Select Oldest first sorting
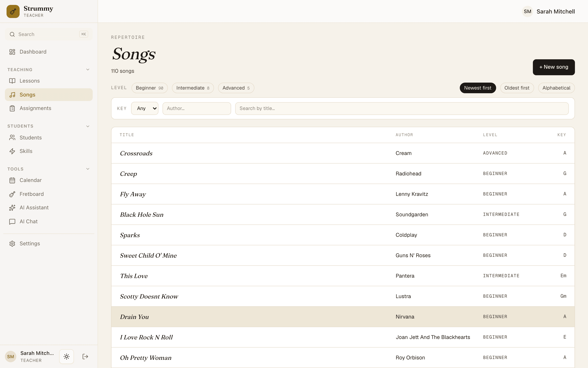Viewport: 588px width, 368px height. [517, 88]
